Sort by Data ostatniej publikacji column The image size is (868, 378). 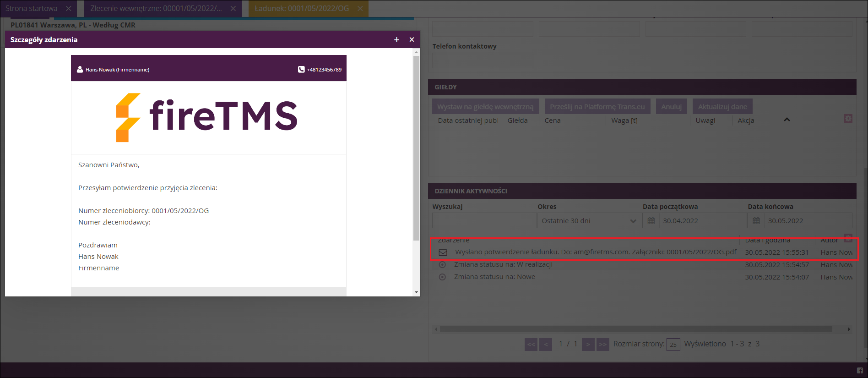click(x=467, y=121)
